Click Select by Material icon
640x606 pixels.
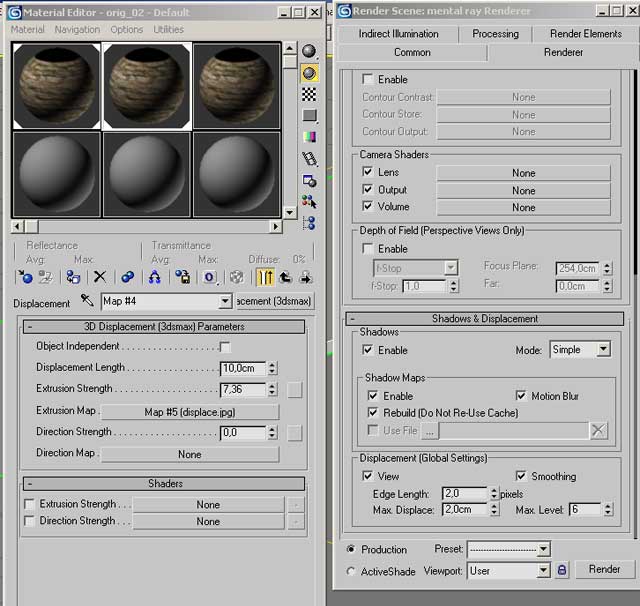(309, 202)
